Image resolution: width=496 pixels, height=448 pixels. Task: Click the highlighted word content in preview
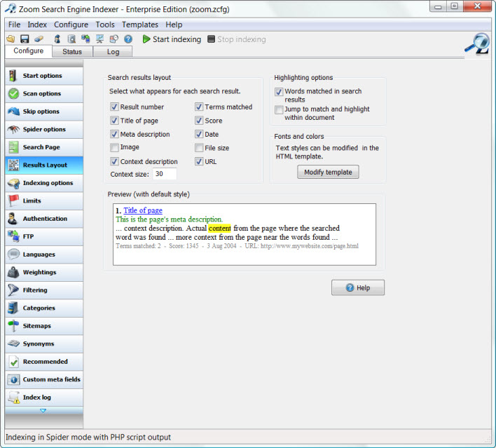tap(220, 228)
